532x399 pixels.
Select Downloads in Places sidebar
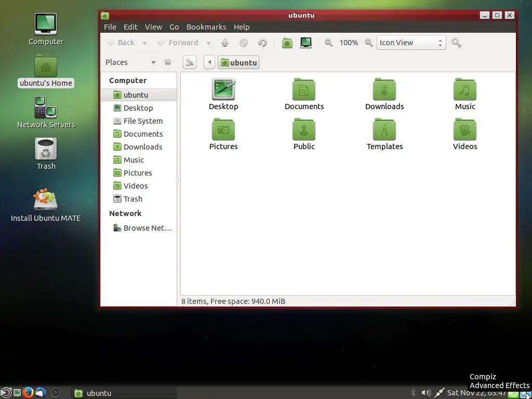click(x=139, y=147)
